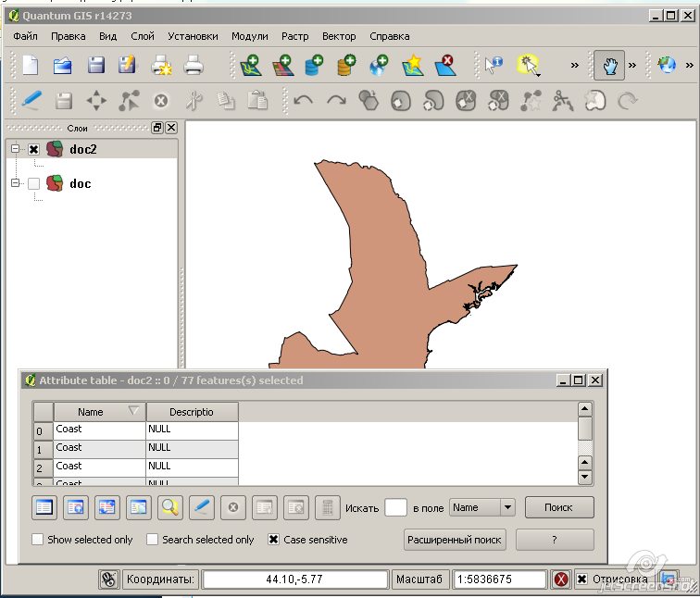Viewport: 700px width, 598px height.
Task: Save the current project
Action: click(95, 65)
